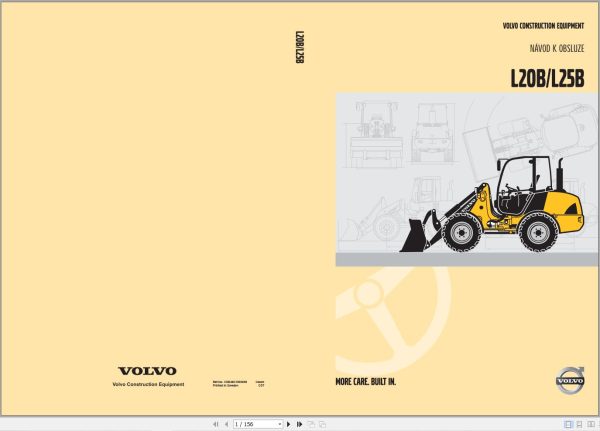Go to the next page
This screenshot has width=600, height=431.
pos(289,424)
